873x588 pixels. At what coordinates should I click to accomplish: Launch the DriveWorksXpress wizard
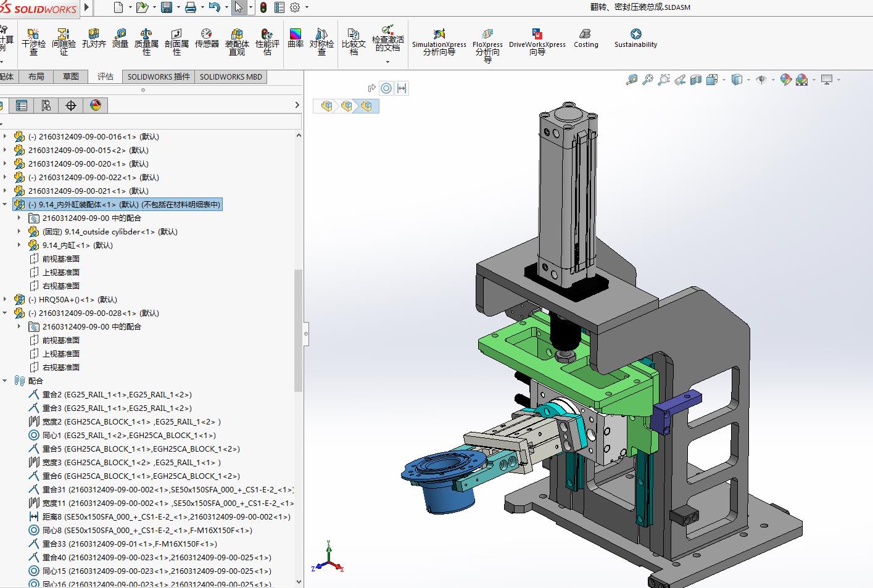537,42
